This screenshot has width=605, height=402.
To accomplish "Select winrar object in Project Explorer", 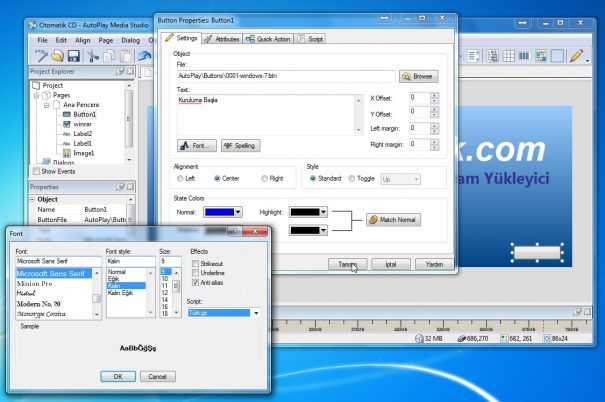I will point(82,124).
